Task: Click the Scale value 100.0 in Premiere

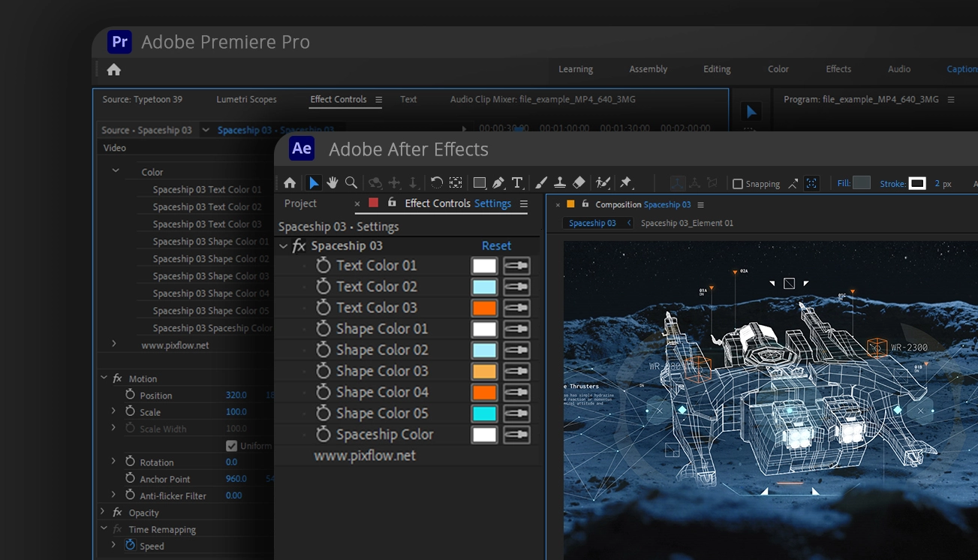Action: [x=236, y=411]
